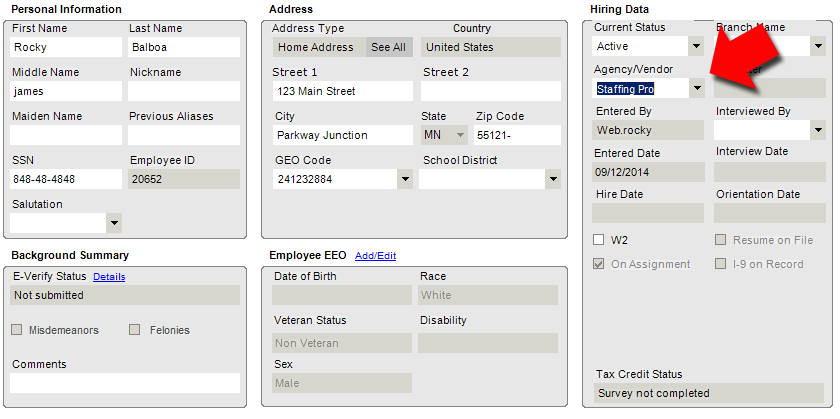Select the highlighted Staffing Pro agency value
Screen dimensions: 840x419
(x=625, y=89)
